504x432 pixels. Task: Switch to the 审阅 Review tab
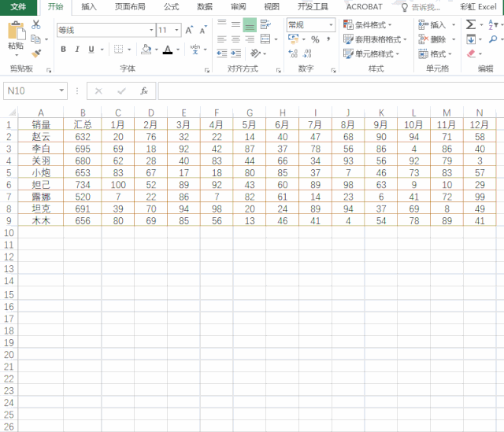coord(238,7)
